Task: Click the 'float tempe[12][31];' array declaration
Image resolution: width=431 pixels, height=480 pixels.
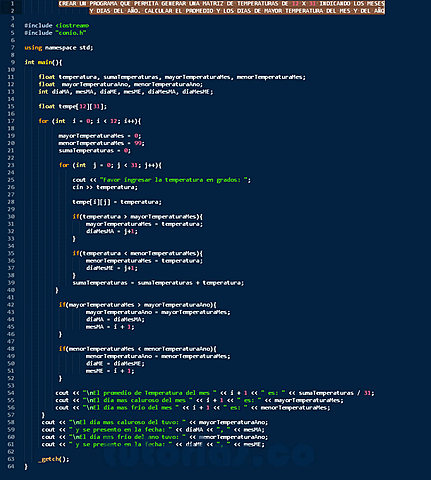Action: coord(73,107)
